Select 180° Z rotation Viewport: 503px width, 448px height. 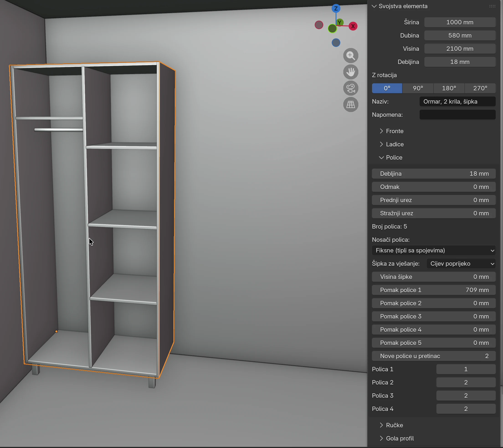[449, 88]
